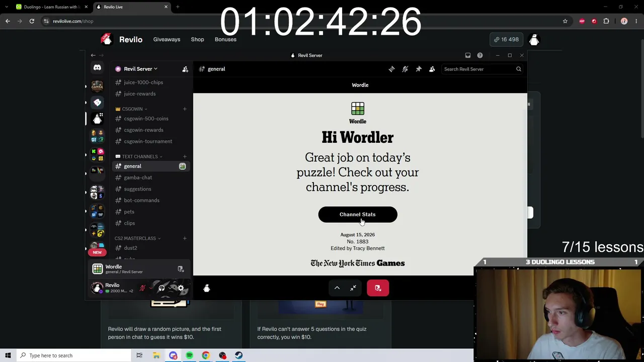Add a channel to the CSGOWIN category

pyautogui.click(x=185, y=109)
